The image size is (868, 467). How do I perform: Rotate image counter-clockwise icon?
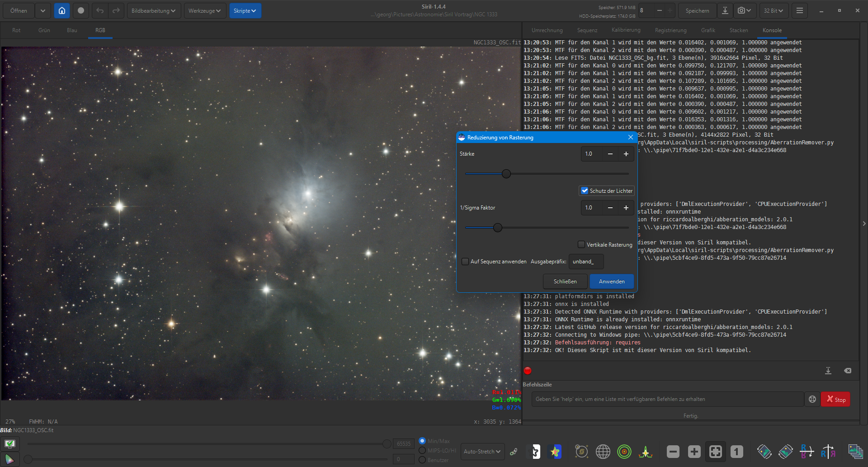pos(764,452)
